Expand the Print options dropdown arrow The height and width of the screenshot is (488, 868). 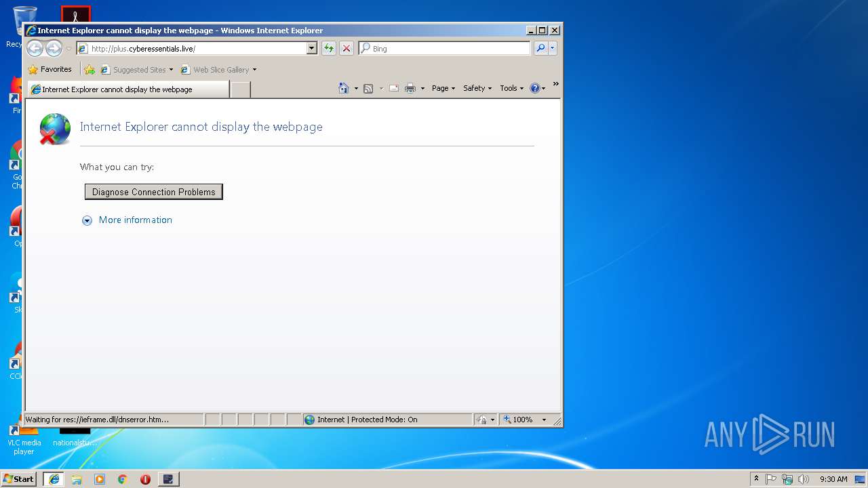click(422, 89)
